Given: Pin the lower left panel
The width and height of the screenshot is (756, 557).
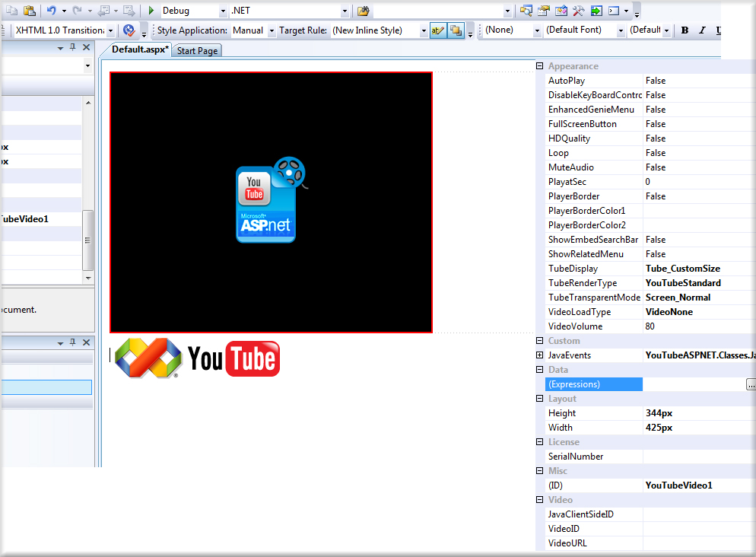Looking at the screenshot, I should [73, 342].
